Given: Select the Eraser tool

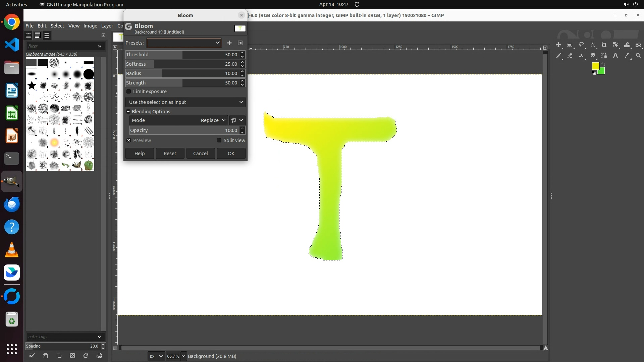Looking at the screenshot, I should click(x=570, y=56).
